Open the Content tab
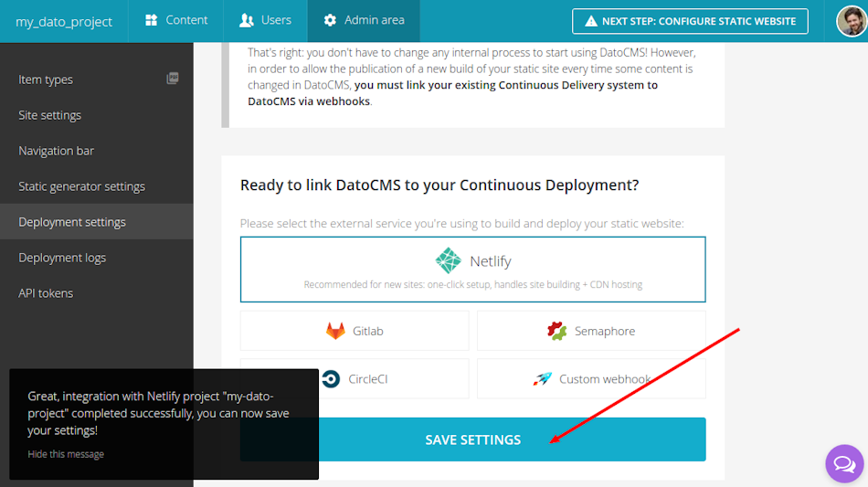The height and width of the screenshot is (487, 868). point(176,20)
